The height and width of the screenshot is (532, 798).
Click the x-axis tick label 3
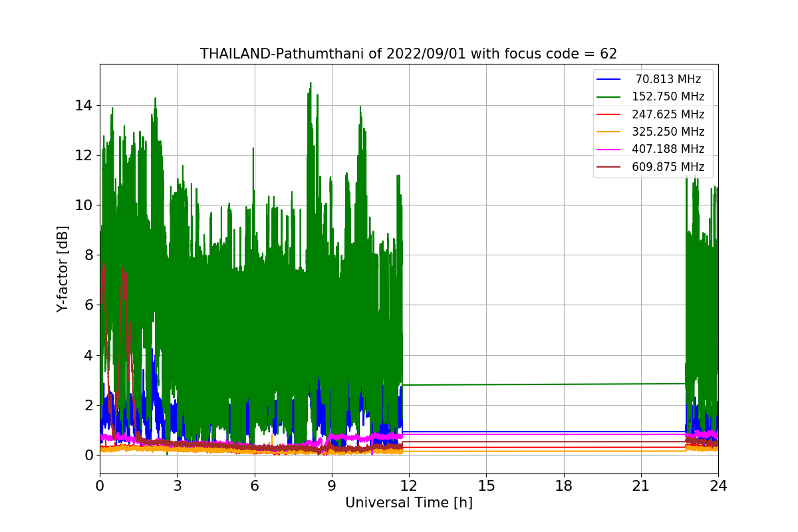[177, 485]
